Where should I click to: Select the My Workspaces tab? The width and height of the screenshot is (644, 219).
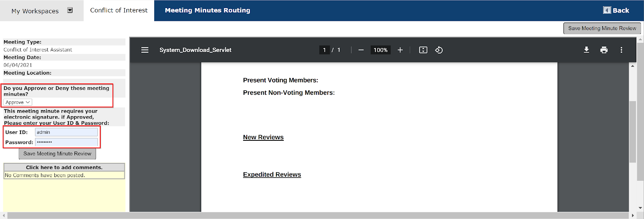pos(35,11)
